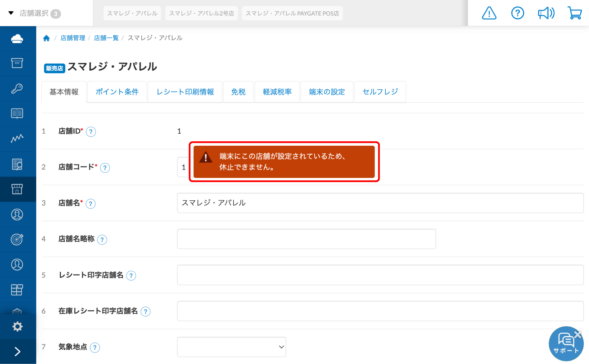Image resolution: width=589 pixels, height=364 pixels.
Task: Go to 店舗一覧 breadcrumb link
Action: click(x=106, y=38)
